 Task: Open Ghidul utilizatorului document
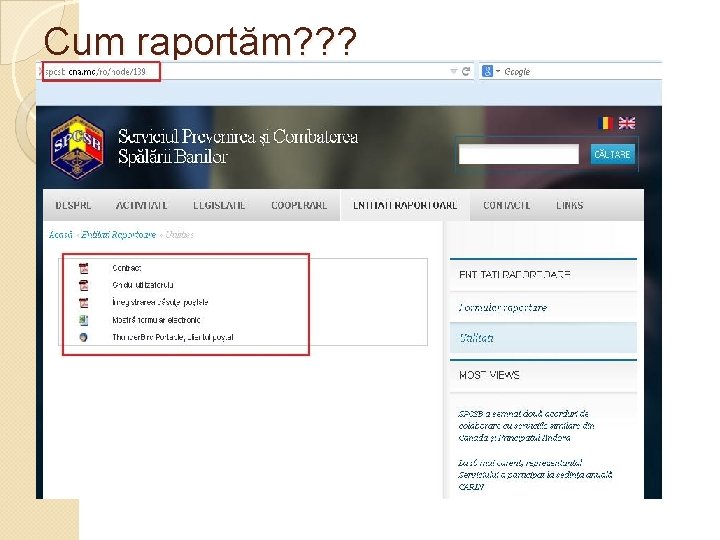pyautogui.click(x=143, y=285)
